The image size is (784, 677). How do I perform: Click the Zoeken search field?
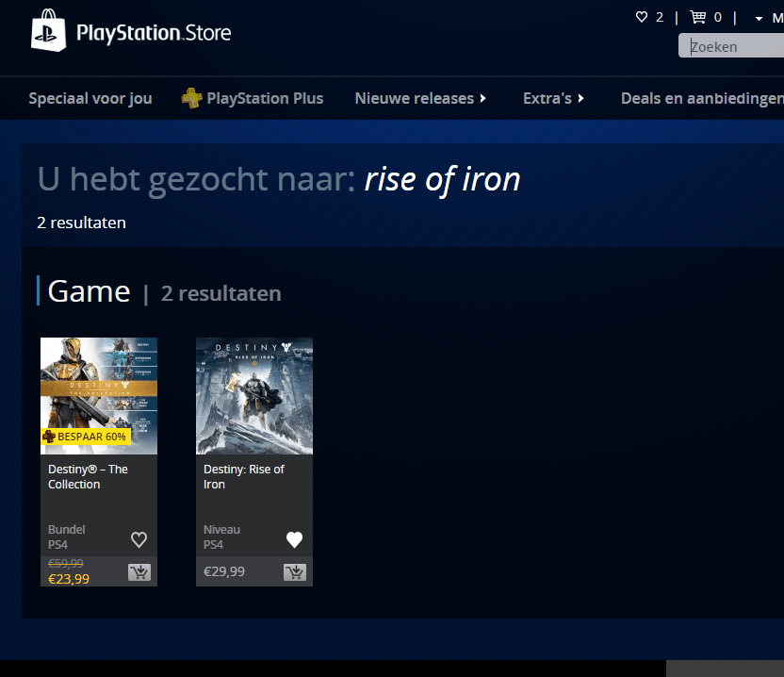click(731, 46)
